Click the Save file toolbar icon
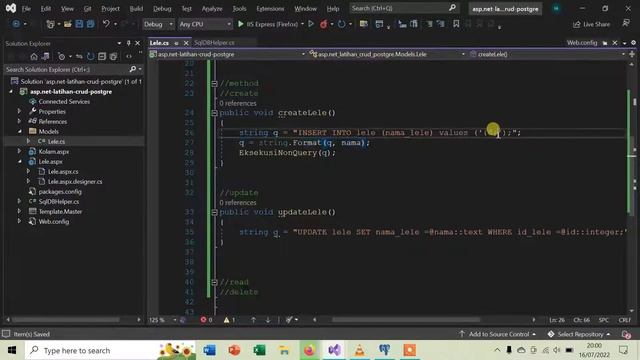 pos(79,24)
